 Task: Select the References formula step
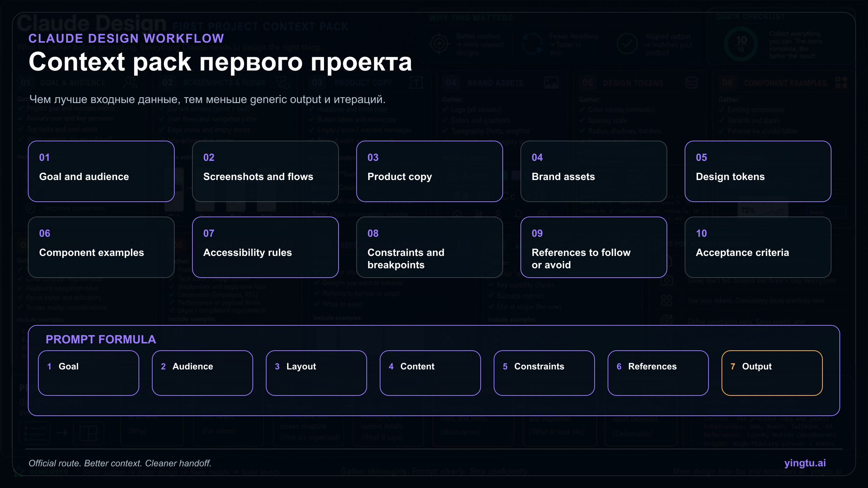pos(658,373)
